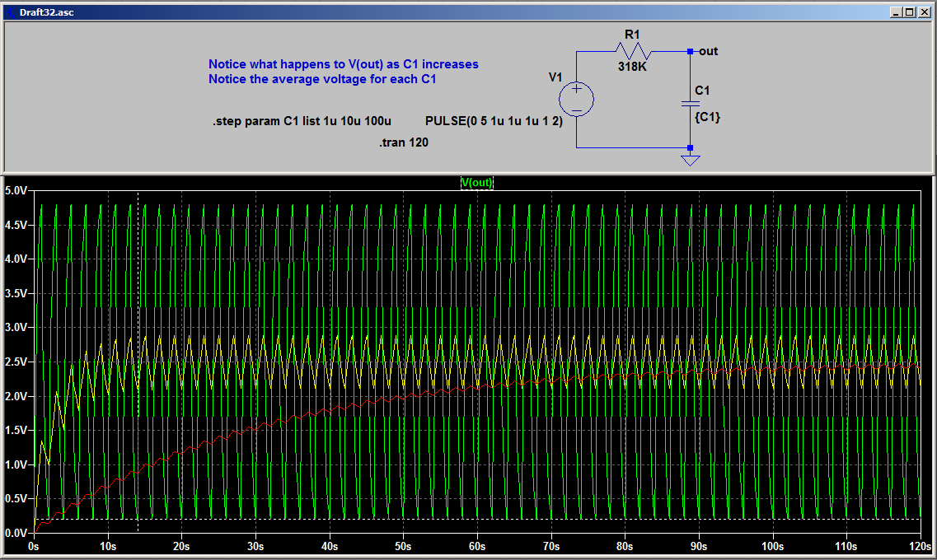Click the C1 reference label

tap(702, 90)
